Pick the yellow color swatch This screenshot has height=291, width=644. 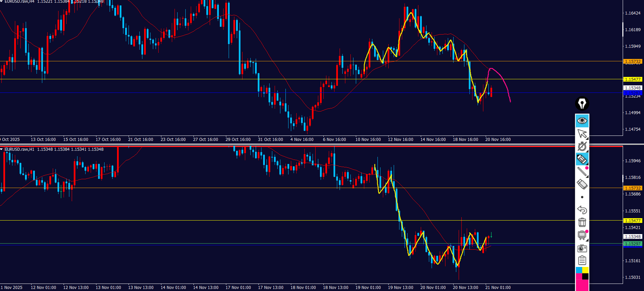585,270
